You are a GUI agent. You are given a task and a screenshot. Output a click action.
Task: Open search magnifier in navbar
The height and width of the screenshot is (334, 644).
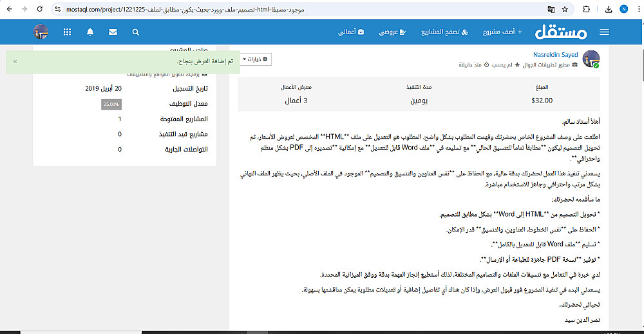[136, 32]
